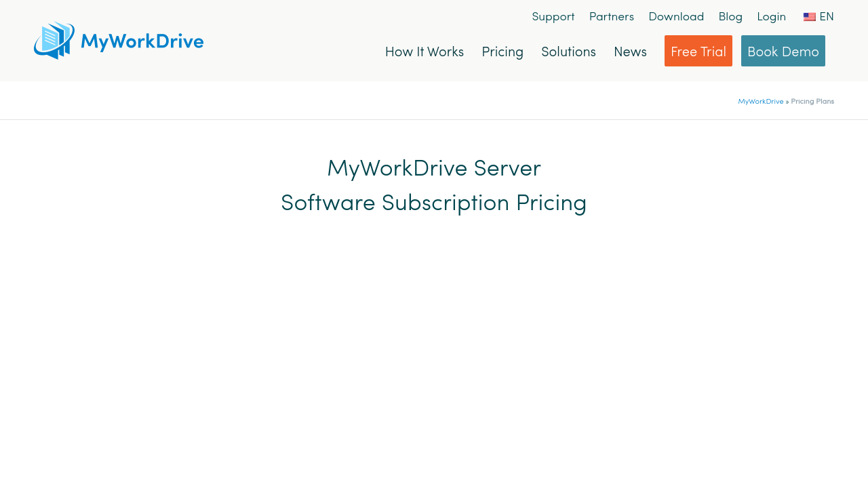The image size is (868, 488).
Task: Select the US flag language icon
Action: (x=810, y=17)
